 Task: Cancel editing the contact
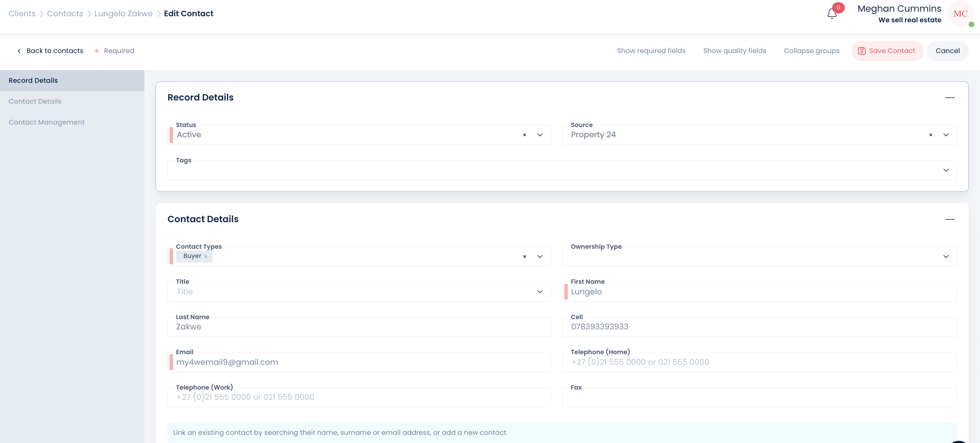(x=947, y=51)
